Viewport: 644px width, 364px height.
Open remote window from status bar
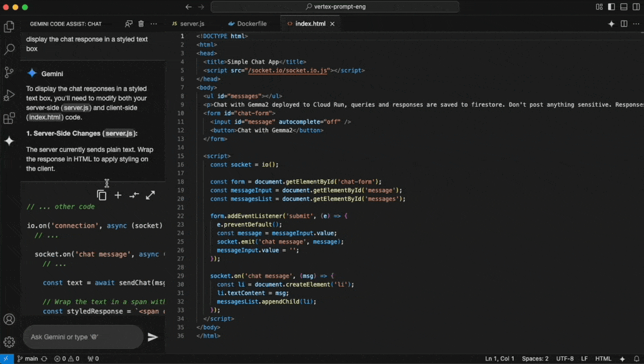6,359
